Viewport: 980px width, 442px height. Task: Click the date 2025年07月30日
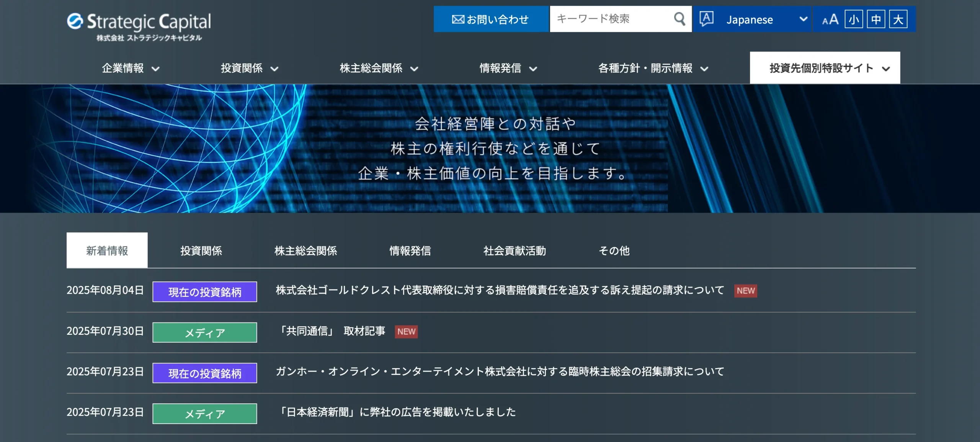point(105,331)
